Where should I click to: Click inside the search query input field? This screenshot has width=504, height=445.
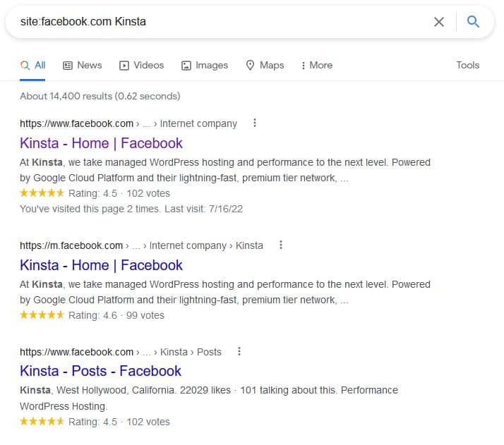pyautogui.click(x=212, y=22)
